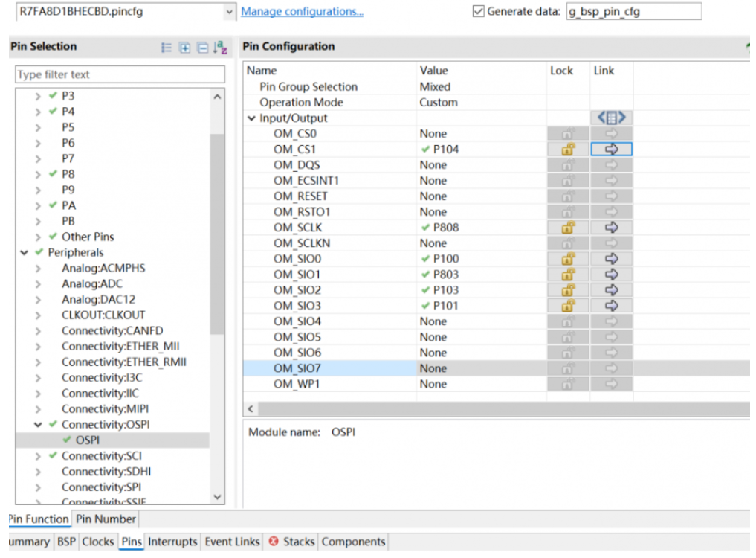Expand the Connectivity:SCI tree node
The image size is (756, 558).
pos(38,456)
